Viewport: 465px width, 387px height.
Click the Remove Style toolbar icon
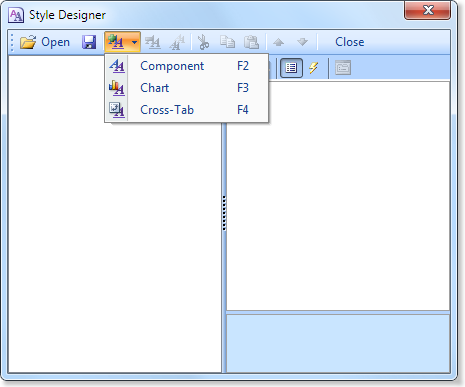(153, 42)
